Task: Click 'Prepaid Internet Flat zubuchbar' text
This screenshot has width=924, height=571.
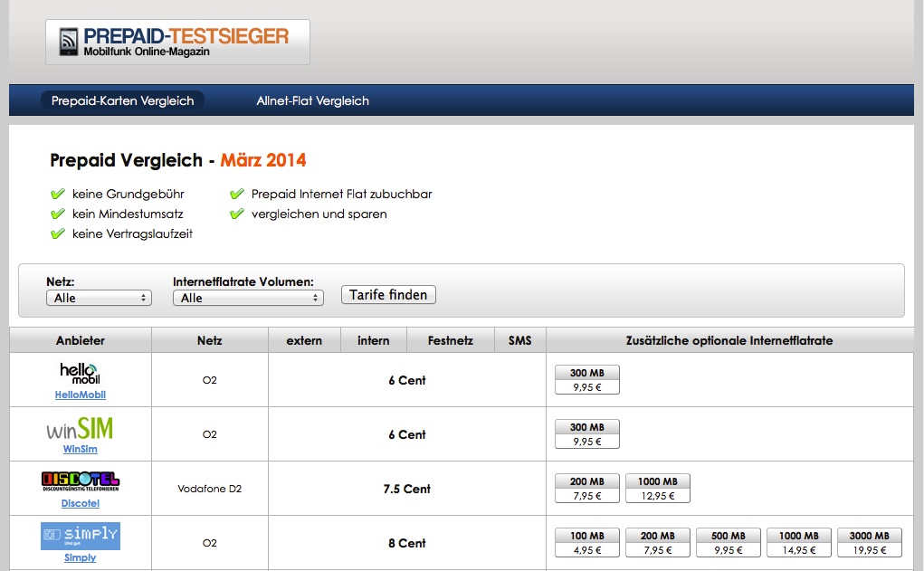Action: [x=342, y=194]
